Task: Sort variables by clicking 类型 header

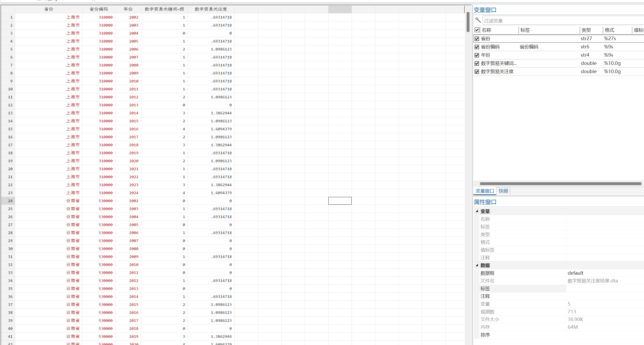Action: tap(586, 30)
